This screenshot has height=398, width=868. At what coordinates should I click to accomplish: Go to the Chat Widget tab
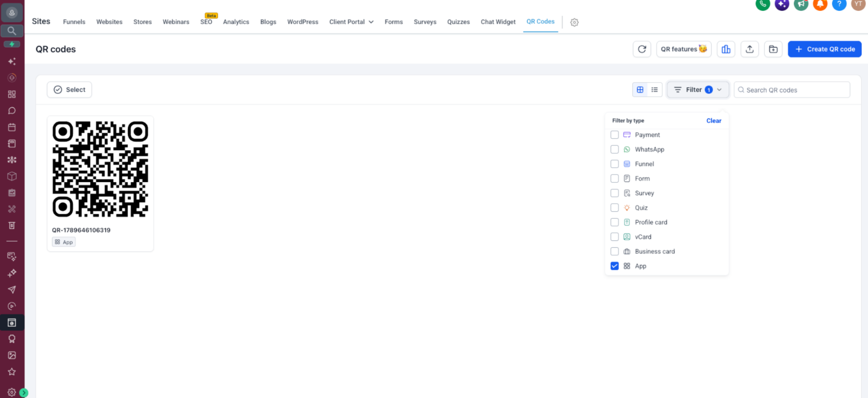coord(498,22)
